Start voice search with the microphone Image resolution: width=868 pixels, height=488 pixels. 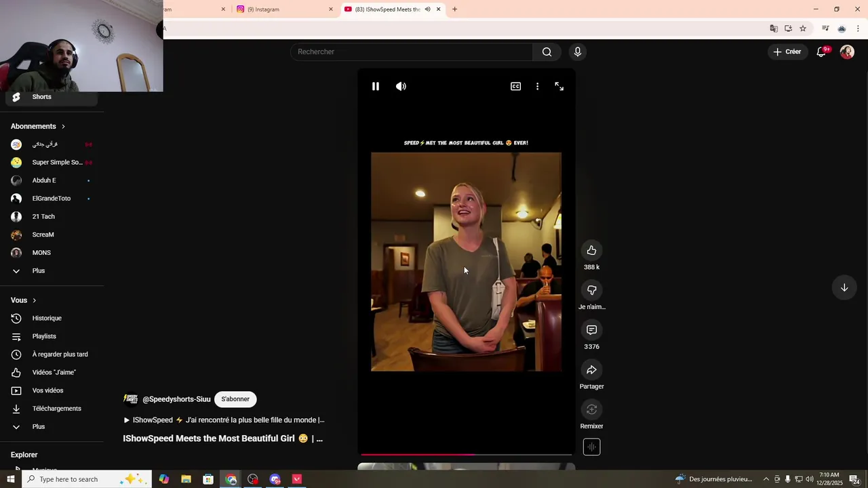(578, 52)
